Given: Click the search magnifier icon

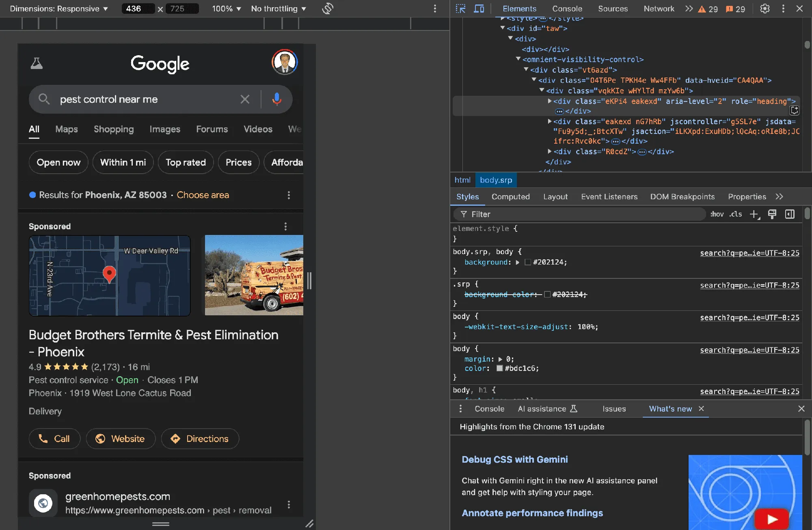Looking at the screenshot, I should tap(44, 99).
